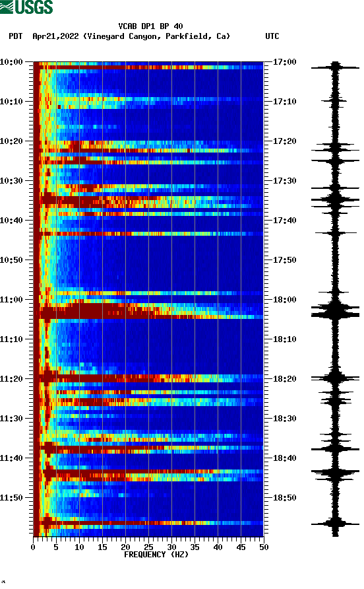Click the "11:10" PDT time label
Screen dimensions: 364x589
coord(11,339)
